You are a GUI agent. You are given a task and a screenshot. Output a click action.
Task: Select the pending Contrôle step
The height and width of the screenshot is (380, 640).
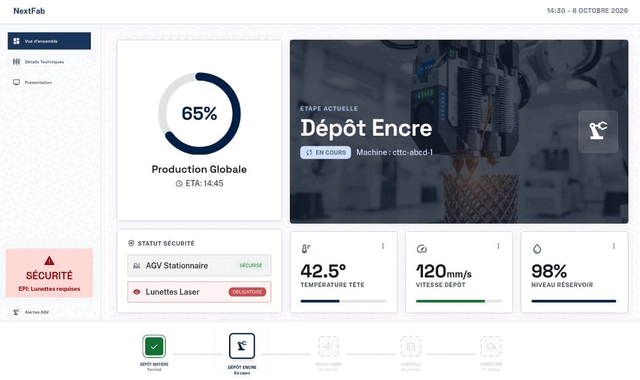coord(411,347)
